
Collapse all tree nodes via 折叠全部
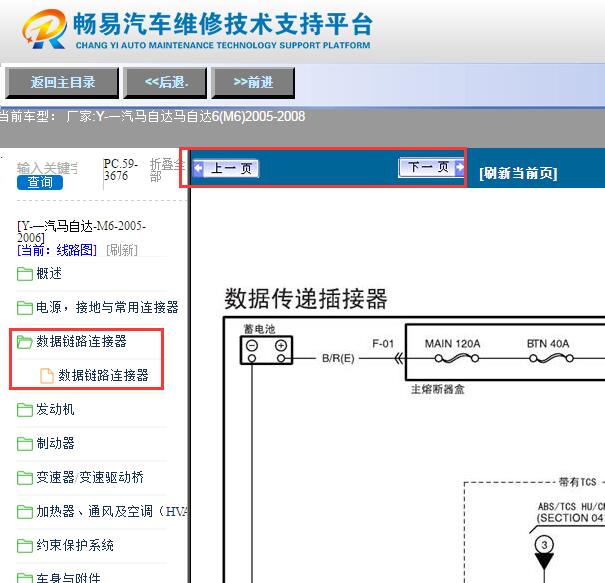(x=167, y=170)
